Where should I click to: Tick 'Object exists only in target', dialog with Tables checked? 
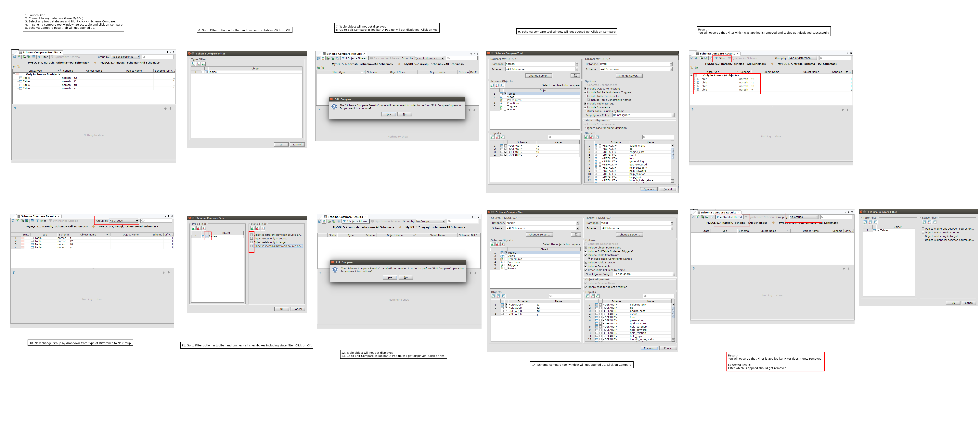[x=923, y=236]
